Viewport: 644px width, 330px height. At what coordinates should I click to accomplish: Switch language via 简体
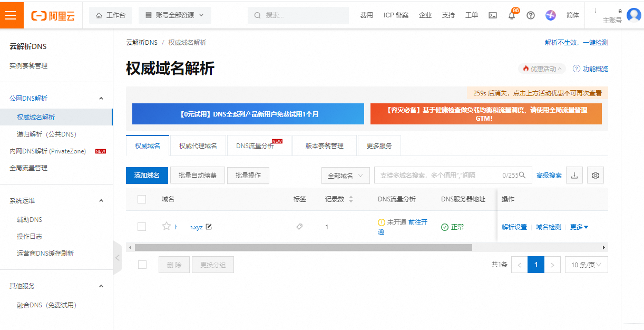tap(573, 15)
